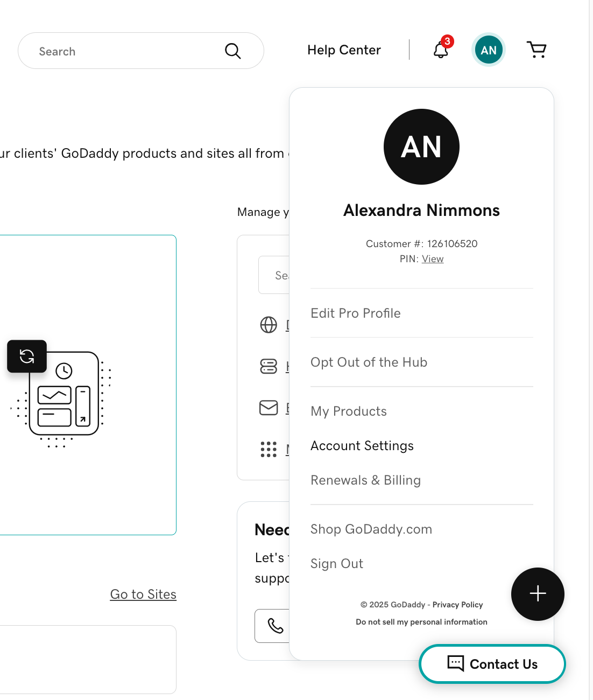This screenshot has height=700, width=593.
Task: Click the AN account avatar in header
Action: [489, 50]
